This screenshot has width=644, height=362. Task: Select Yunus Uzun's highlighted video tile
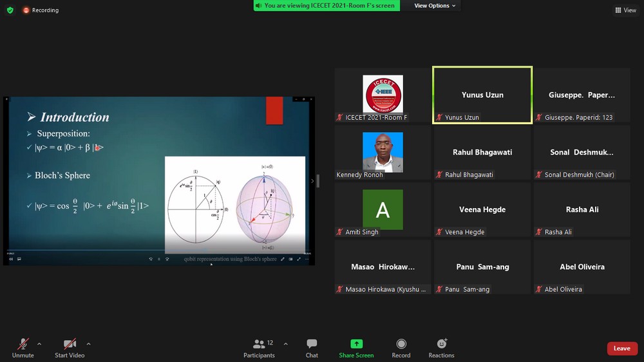[482, 95]
